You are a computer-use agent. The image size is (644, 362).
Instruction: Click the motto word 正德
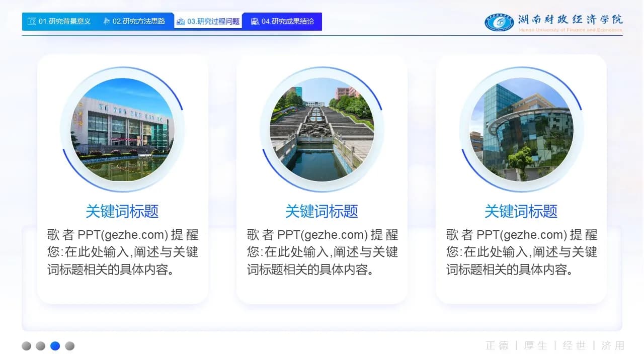[497, 345]
